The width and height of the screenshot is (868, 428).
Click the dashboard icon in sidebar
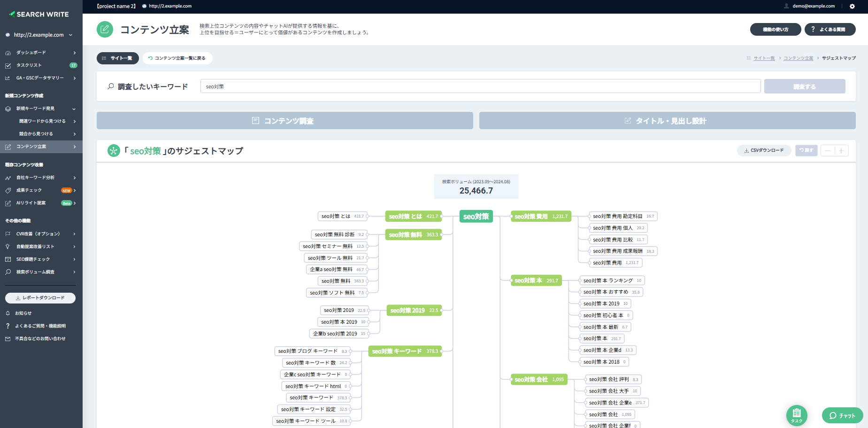[8, 53]
